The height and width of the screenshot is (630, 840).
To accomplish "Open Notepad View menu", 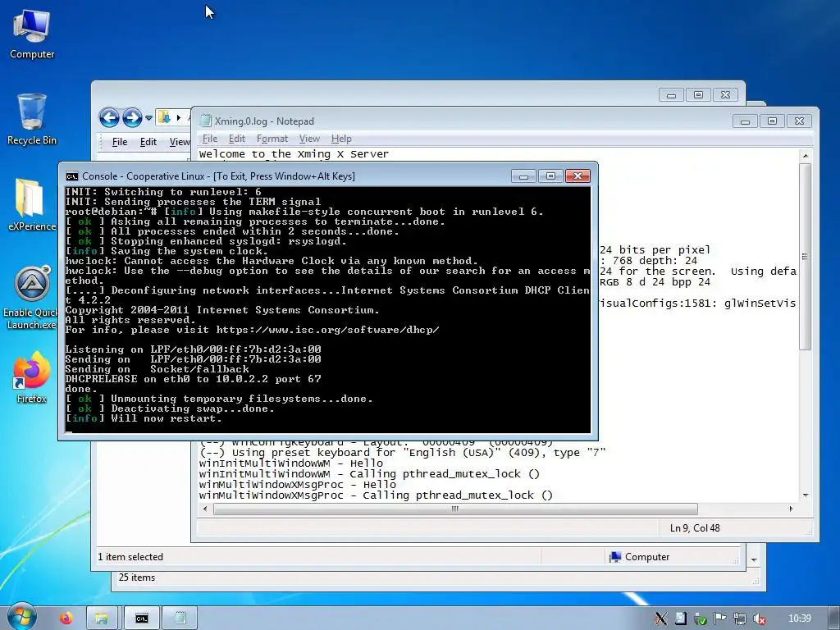I will [x=309, y=139].
